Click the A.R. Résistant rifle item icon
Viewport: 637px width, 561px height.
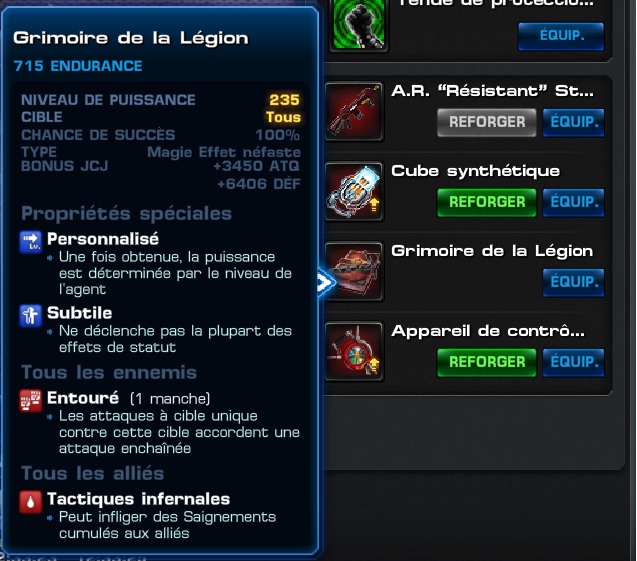(354, 112)
